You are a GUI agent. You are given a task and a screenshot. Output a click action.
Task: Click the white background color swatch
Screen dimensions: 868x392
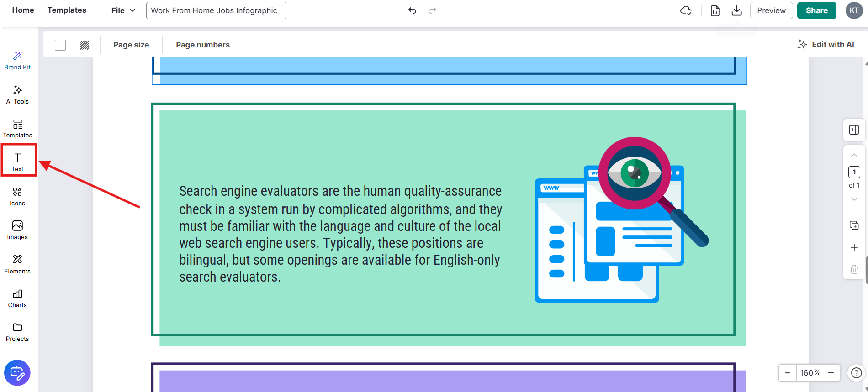(60, 45)
